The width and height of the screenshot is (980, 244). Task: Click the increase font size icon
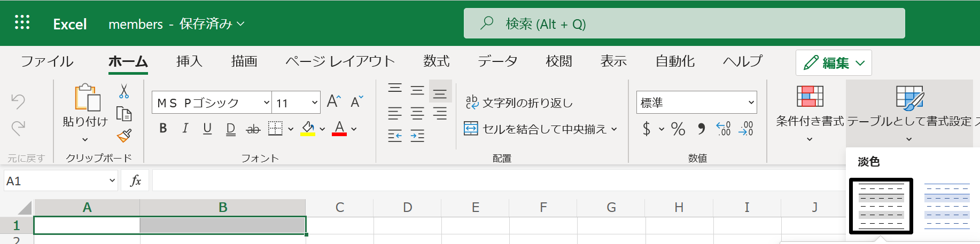click(333, 101)
